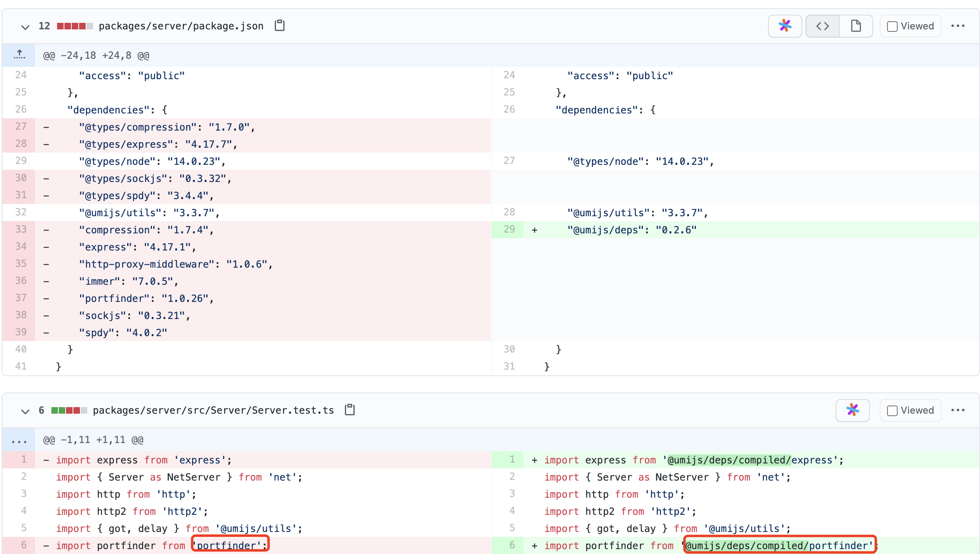Mark Server.test.ts as Viewed
The width and height of the screenshot is (980, 554).
(x=892, y=410)
